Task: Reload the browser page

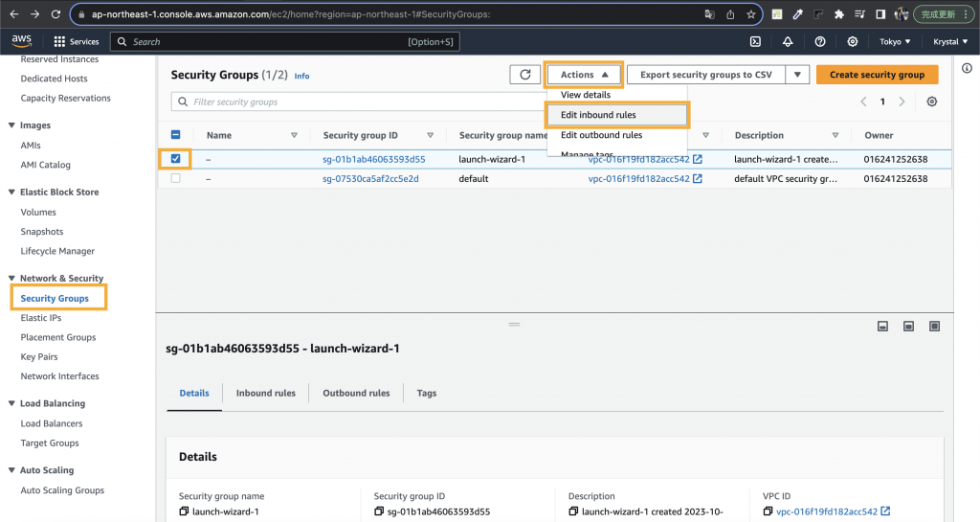Action: (56, 13)
